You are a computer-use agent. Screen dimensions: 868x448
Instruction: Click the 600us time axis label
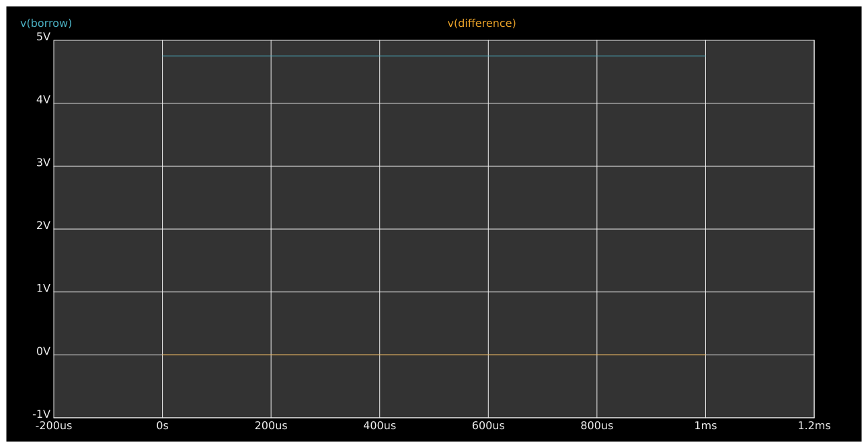489,425
